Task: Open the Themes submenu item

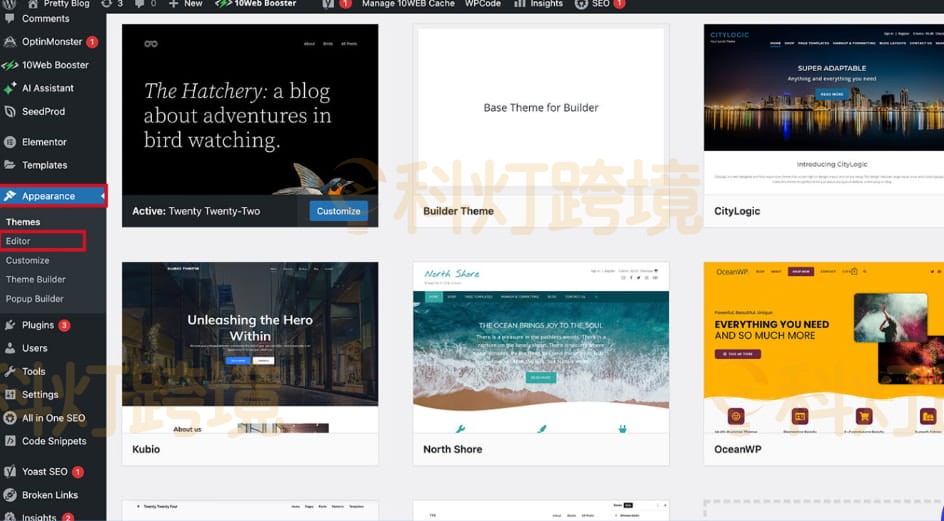Action: pyautogui.click(x=23, y=222)
